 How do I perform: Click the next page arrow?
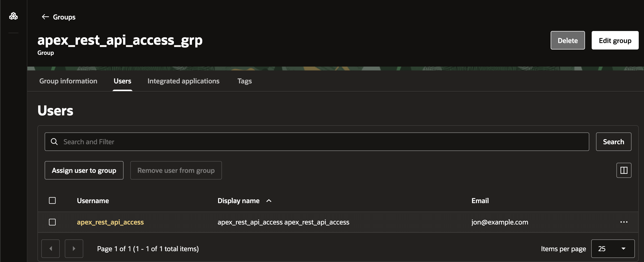click(74, 248)
